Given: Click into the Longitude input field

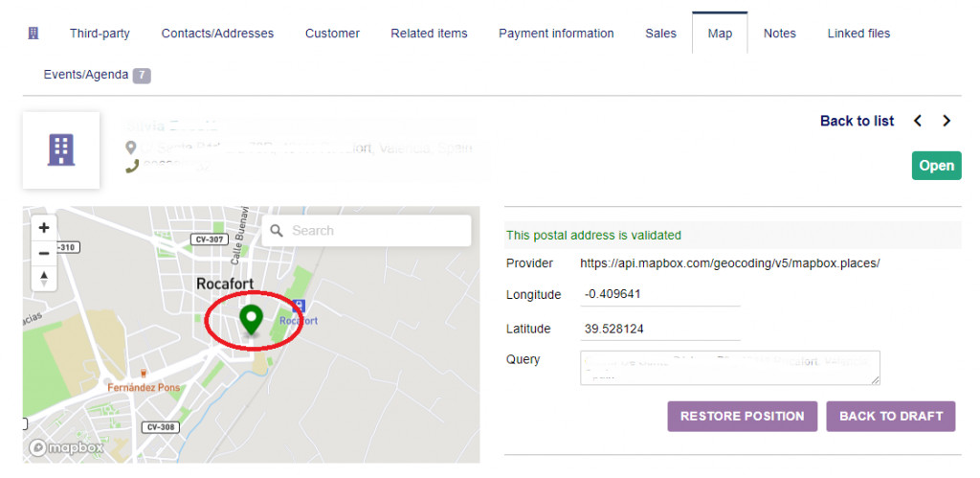Looking at the screenshot, I should (x=660, y=295).
